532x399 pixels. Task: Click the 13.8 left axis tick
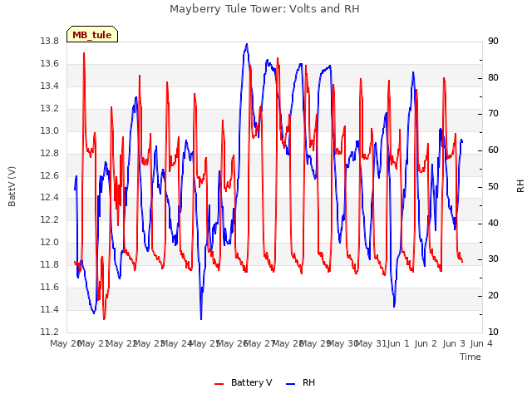[50, 42]
